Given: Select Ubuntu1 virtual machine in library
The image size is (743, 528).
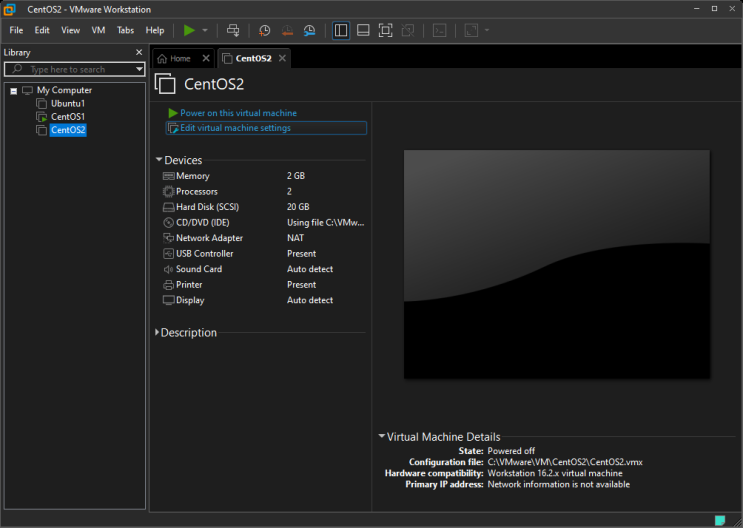Looking at the screenshot, I should [x=68, y=103].
